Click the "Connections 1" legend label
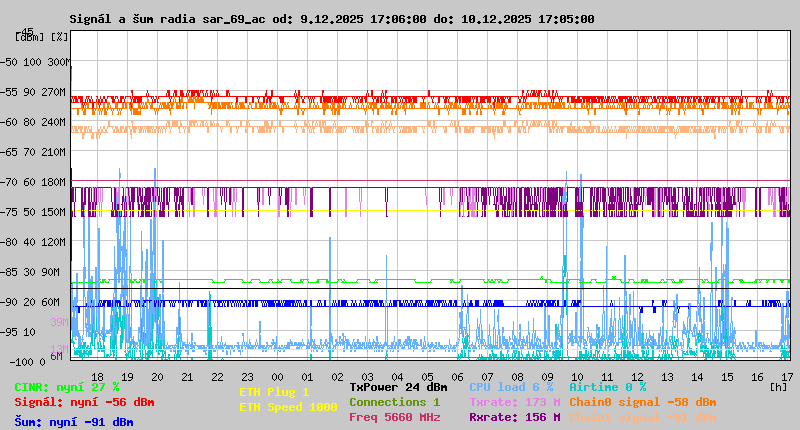Viewport: 800px width, 430px height. point(394,402)
